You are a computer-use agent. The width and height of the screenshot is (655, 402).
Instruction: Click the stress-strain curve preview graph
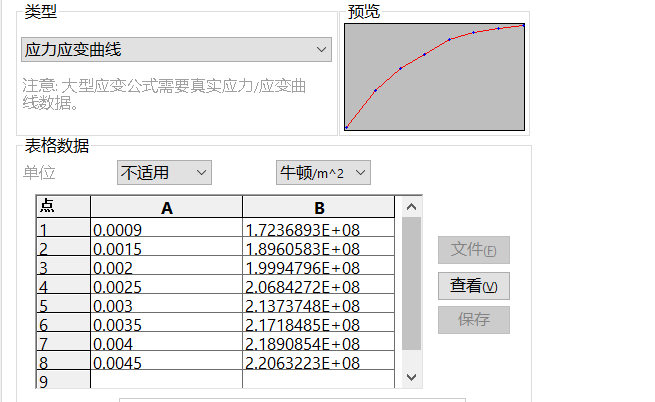point(434,77)
